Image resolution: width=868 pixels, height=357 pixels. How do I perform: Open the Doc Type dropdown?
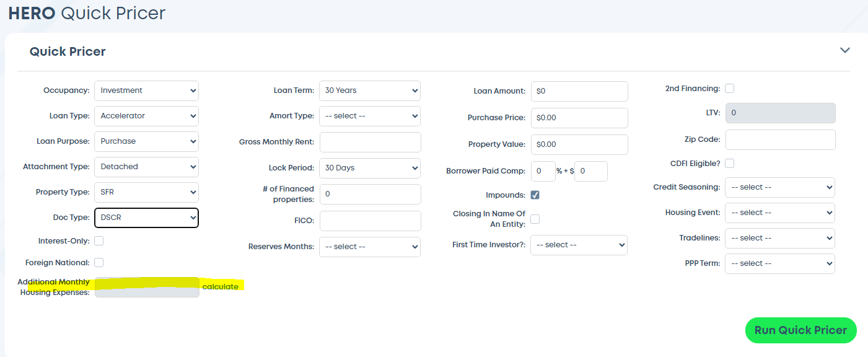click(146, 218)
